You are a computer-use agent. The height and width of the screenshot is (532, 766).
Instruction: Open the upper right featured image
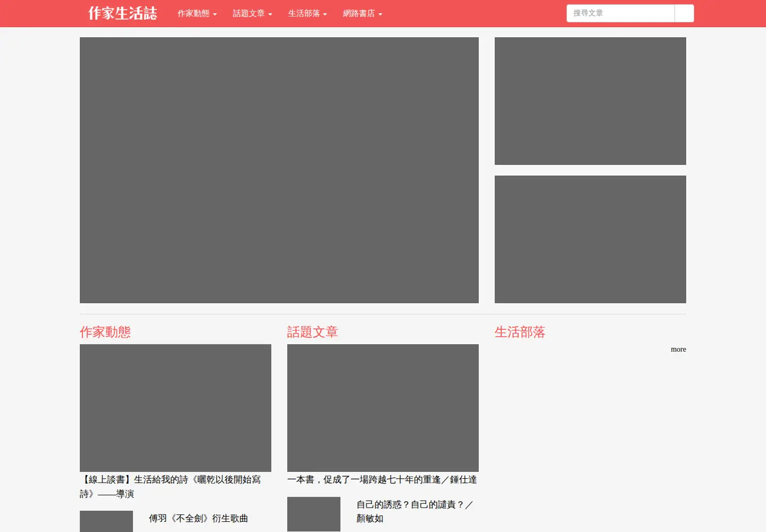coord(590,101)
